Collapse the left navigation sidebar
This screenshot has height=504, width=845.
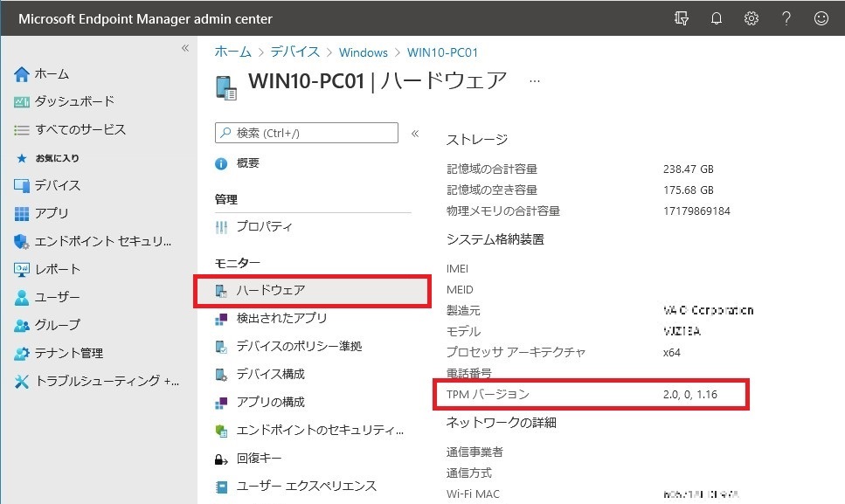(x=185, y=48)
